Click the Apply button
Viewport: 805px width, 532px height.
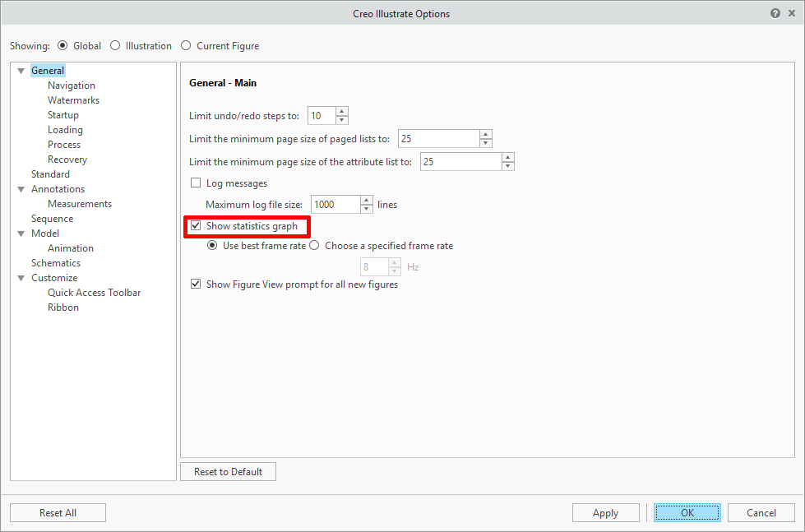tap(606, 512)
